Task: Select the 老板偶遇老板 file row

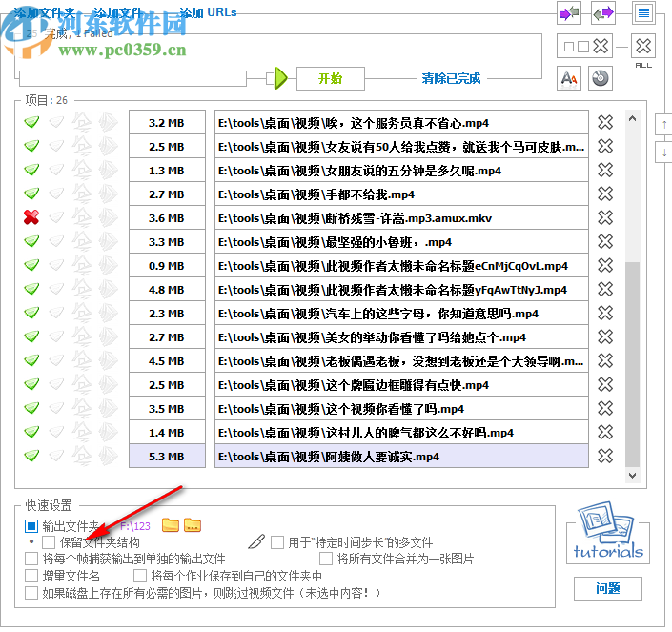Action: [x=401, y=361]
